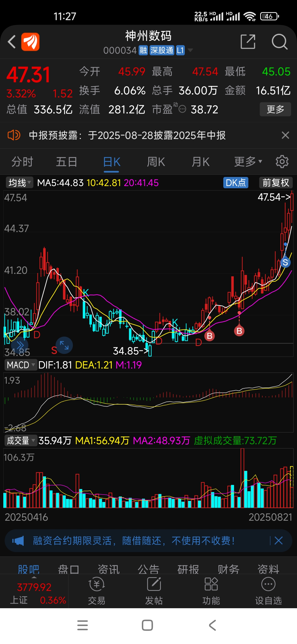Tap the current price 47.31
Screen dimensions: 297x644
coord(28,75)
